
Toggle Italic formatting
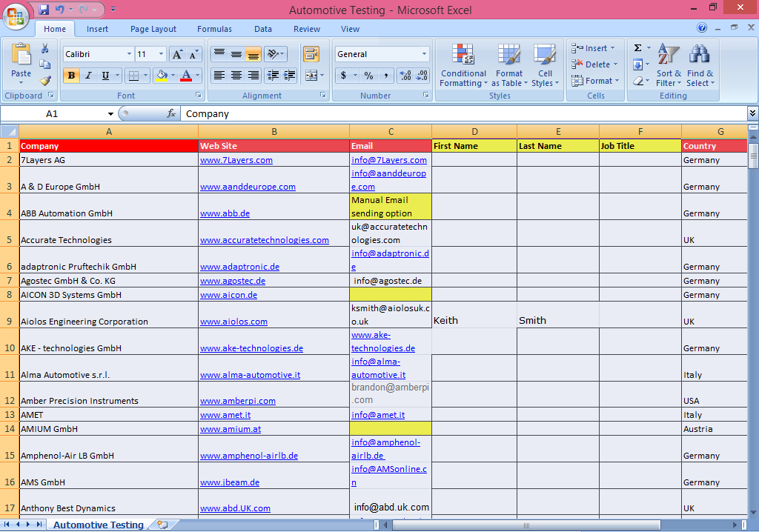point(88,75)
